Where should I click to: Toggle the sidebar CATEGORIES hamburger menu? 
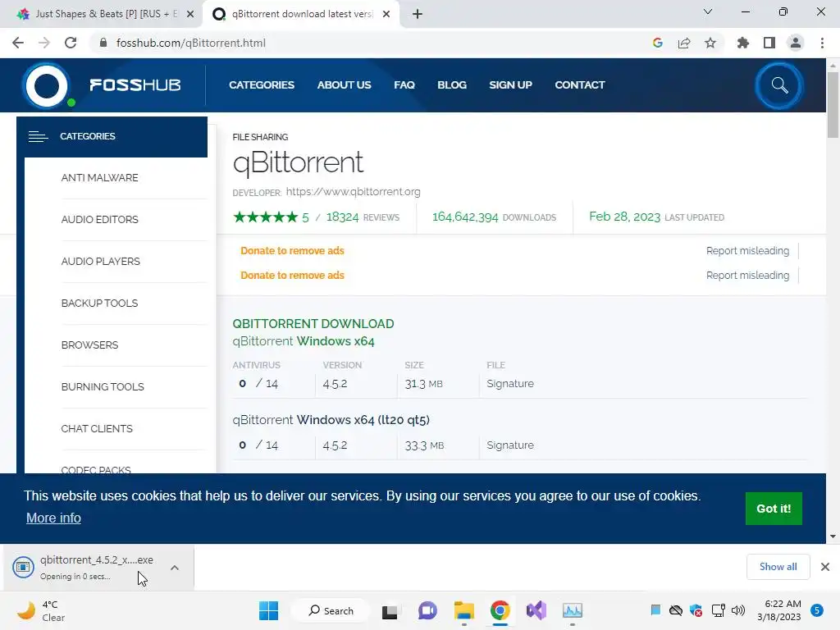click(x=38, y=137)
